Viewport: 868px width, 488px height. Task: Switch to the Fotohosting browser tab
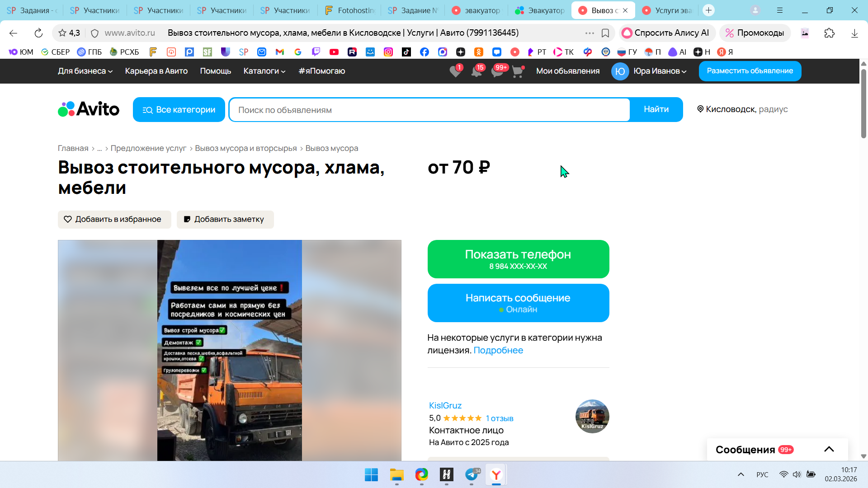pyautogui.click(x=350, y=10)
